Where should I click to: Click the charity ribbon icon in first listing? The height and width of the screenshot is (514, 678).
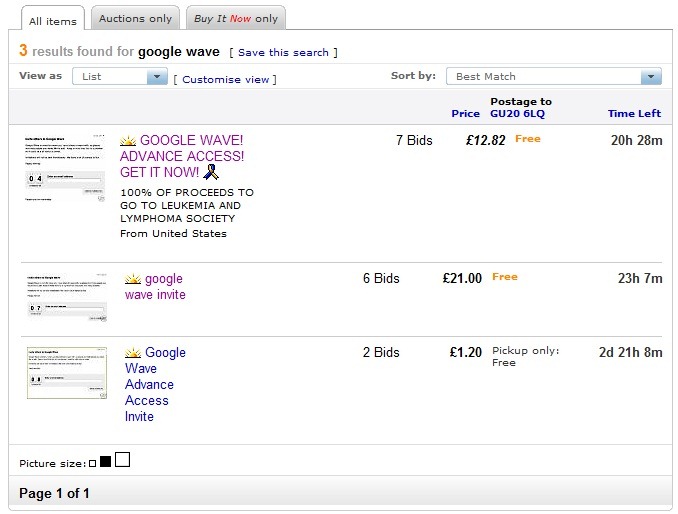(x=210, y=172)
